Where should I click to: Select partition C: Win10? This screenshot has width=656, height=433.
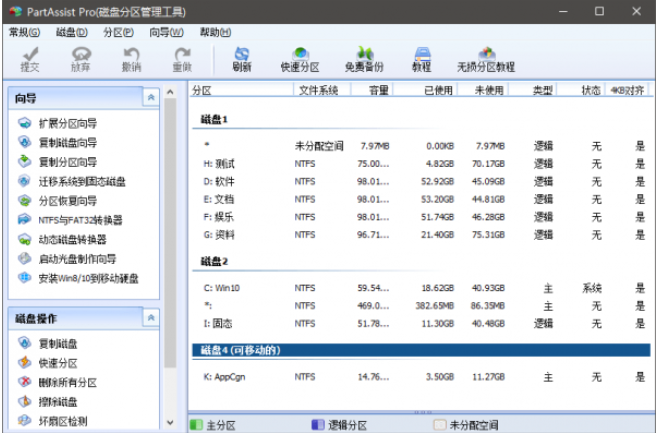click(x=421, y=288)
